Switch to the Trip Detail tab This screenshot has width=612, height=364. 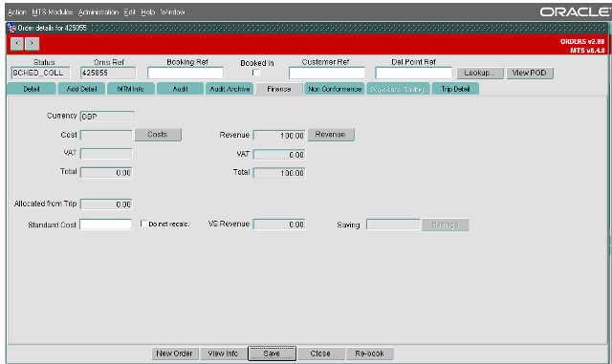coord(455,89)
